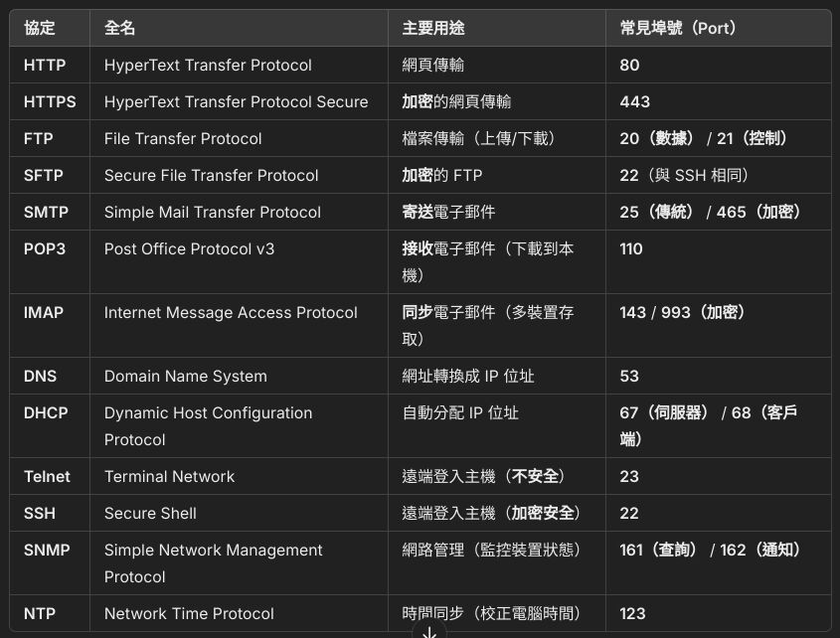Select the HTTPS protocol cell

[50, 101]
